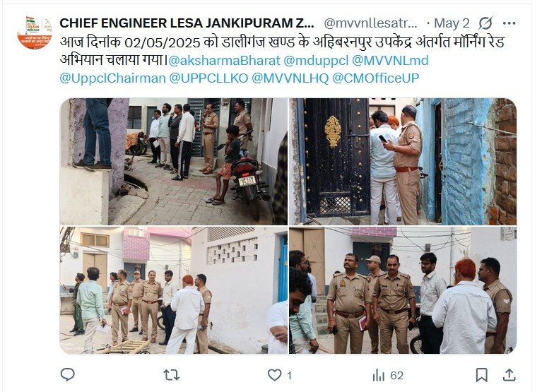
Task: Like the tweet with heart icon
Action: point(275,375)
